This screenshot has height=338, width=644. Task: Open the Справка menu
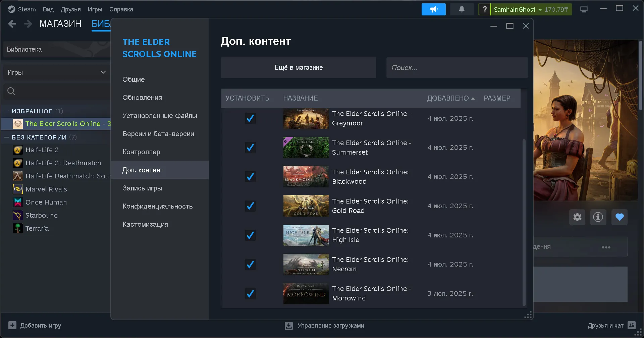click(x=121, y=9)
